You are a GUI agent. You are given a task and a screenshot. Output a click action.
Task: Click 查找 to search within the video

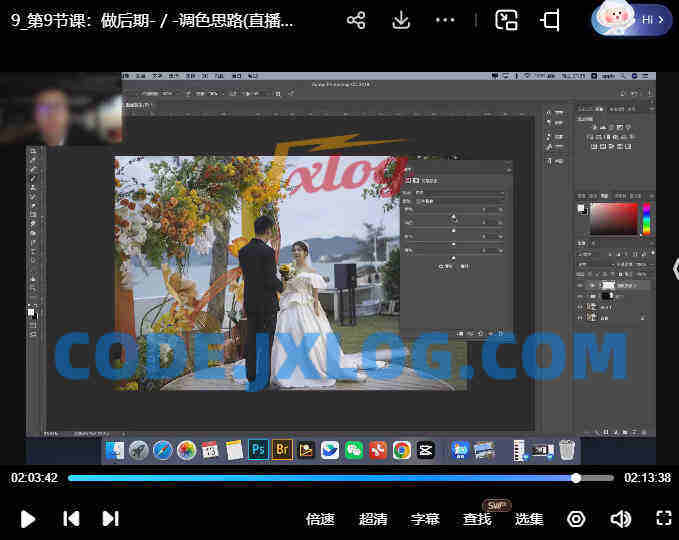coord(477,519)
